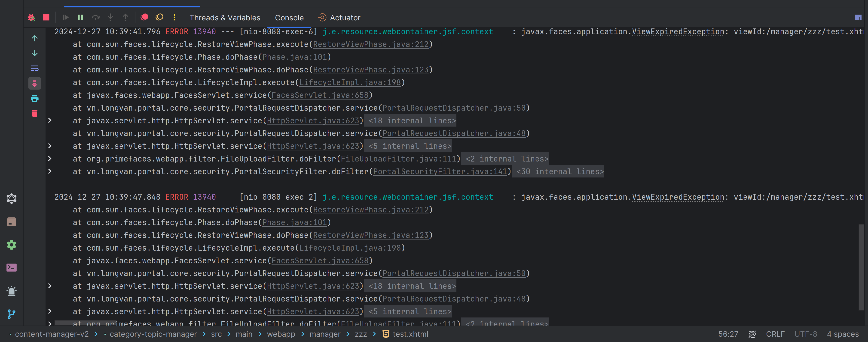
Task: Open first PortalRequestDispatcher.java:48 link
Action: [x=454, y=134]
